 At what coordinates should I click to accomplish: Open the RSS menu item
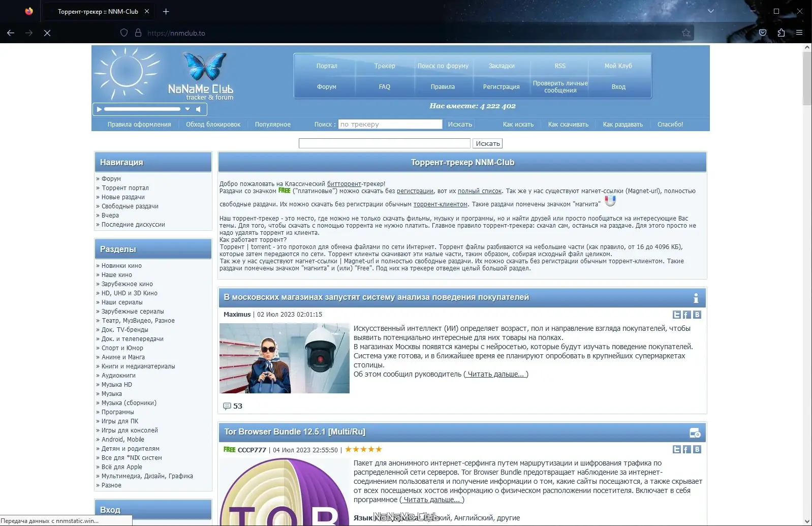tap(560, 66)
